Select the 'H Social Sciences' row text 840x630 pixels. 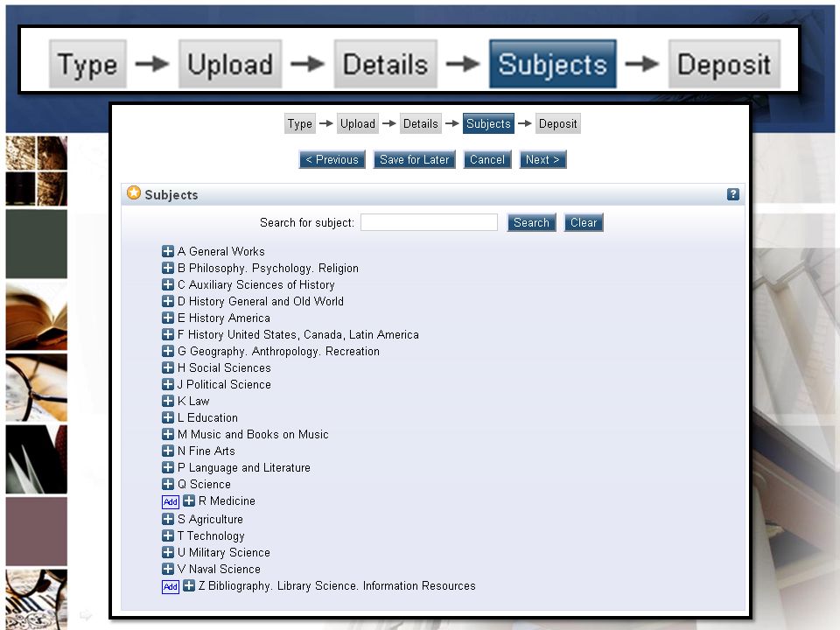pos(224,368)
